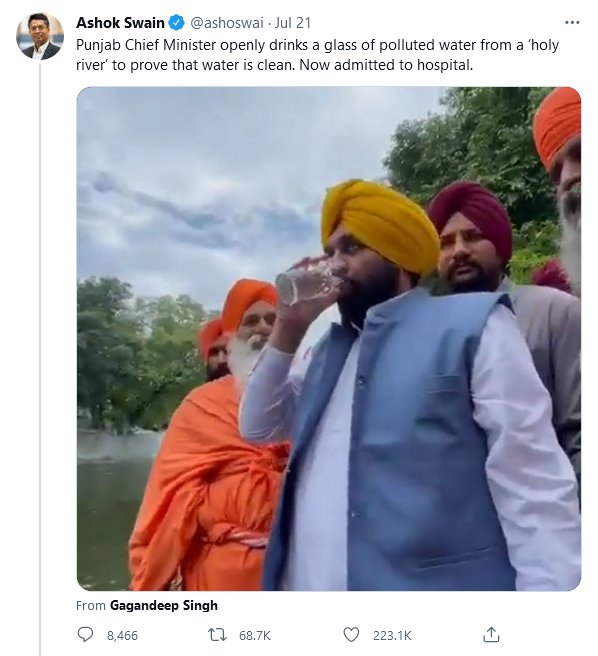This screenshot has width=598, height=656.
Task: Open the tweet's Jul 21 timestamp
Action: click(293, 23)
